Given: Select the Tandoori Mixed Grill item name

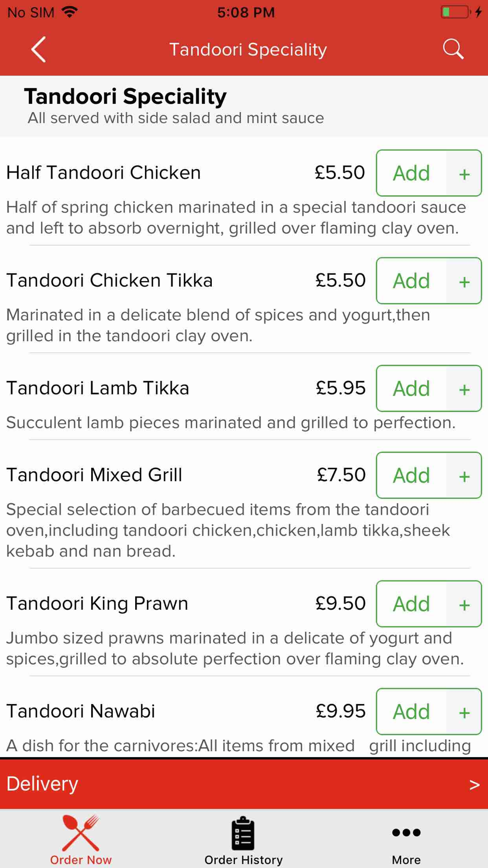Looking at the screenshot, I should click(x=94, y=475).
